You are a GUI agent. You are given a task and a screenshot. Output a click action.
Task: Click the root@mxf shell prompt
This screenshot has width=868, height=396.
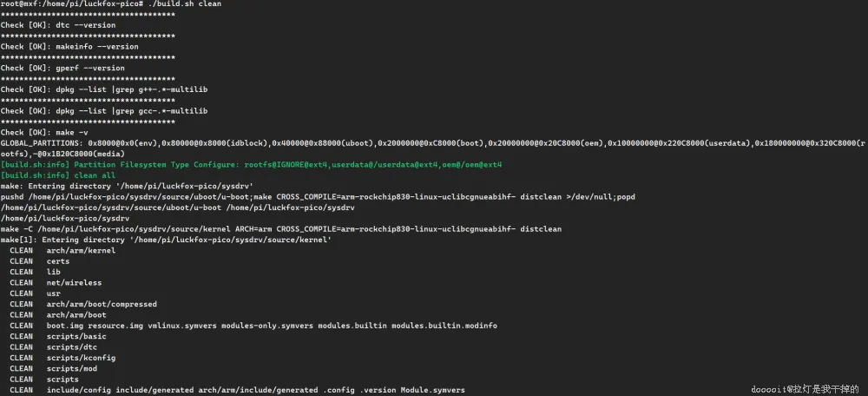[x=72, y=3]
